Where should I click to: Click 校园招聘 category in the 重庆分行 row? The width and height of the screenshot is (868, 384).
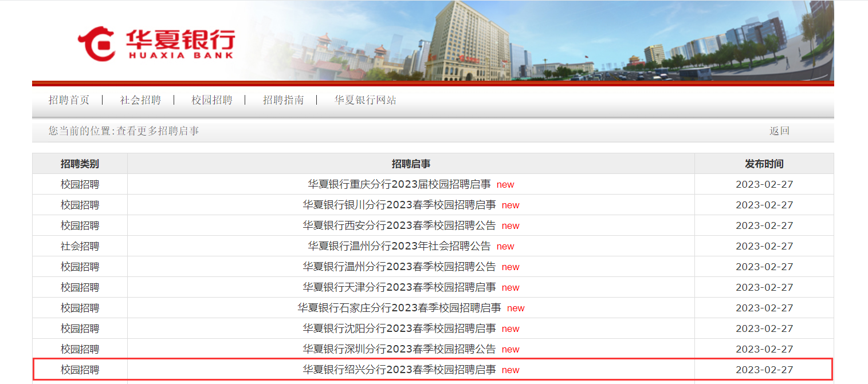(80, 184)
